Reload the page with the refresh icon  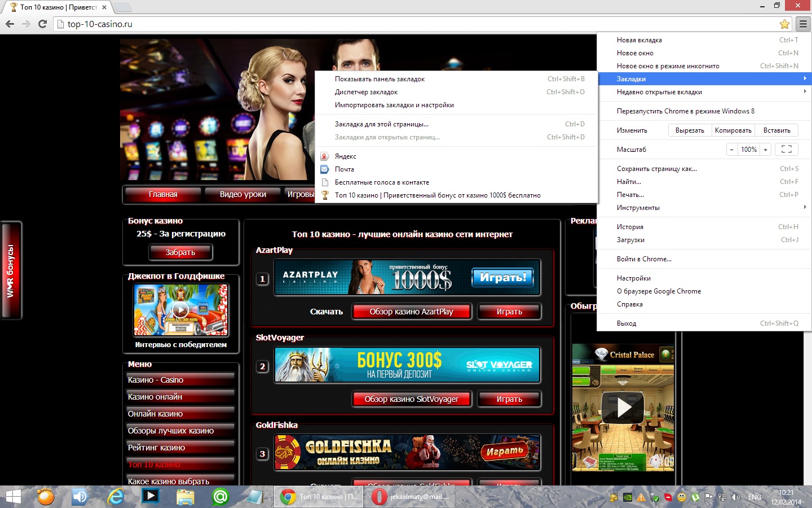[x=42, y=24]
